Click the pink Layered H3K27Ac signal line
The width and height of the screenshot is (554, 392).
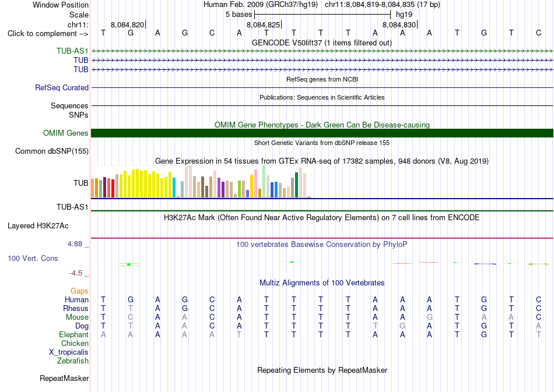322,238
